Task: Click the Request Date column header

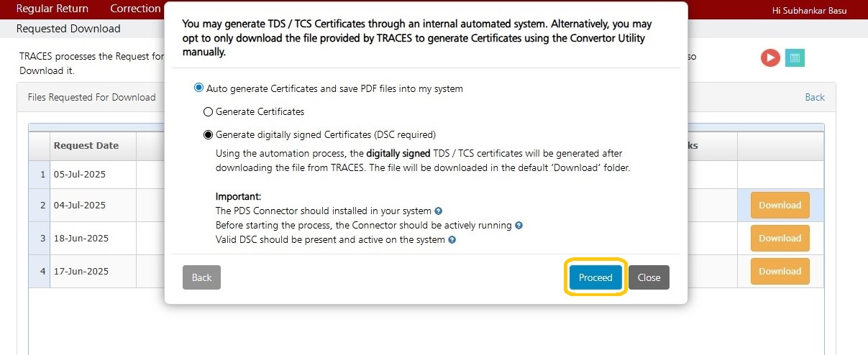Action: pyautogui.click(x=86, y=145)
